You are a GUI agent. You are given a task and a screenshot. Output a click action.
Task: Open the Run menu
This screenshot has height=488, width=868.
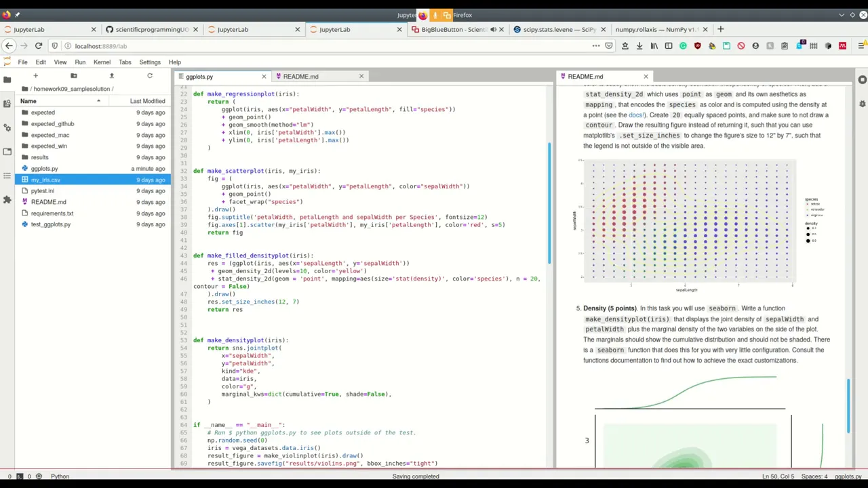(80, 62)
